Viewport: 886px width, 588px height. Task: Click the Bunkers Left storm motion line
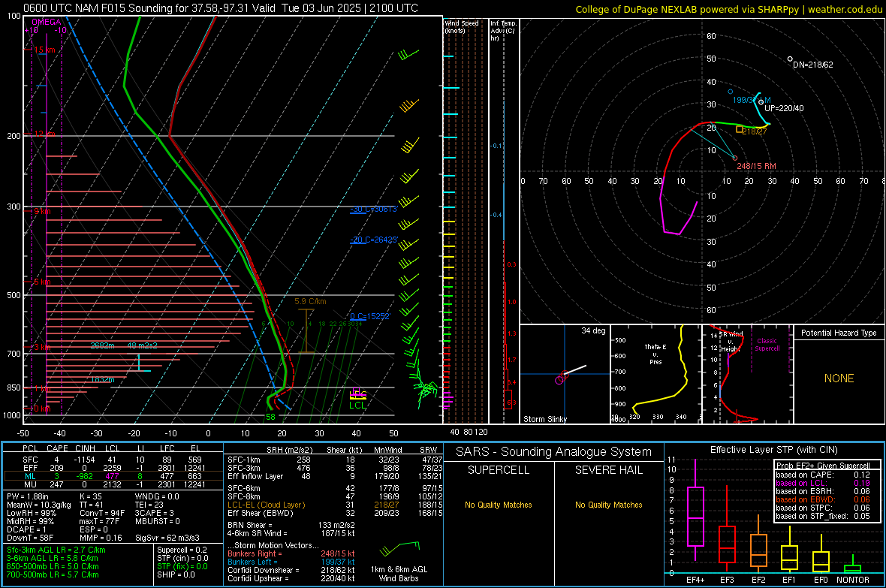point(291,562)
